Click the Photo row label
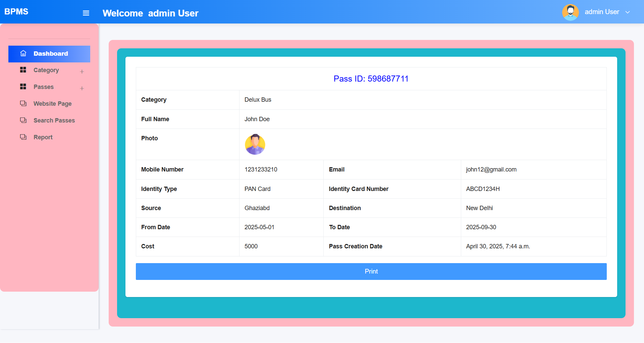 (149, 138)
